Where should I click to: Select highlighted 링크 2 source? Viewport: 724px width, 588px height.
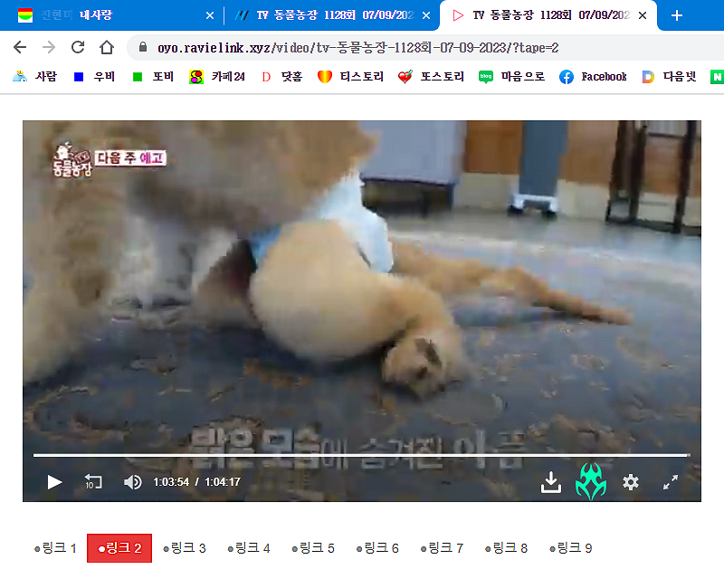[x=119, y=548]
